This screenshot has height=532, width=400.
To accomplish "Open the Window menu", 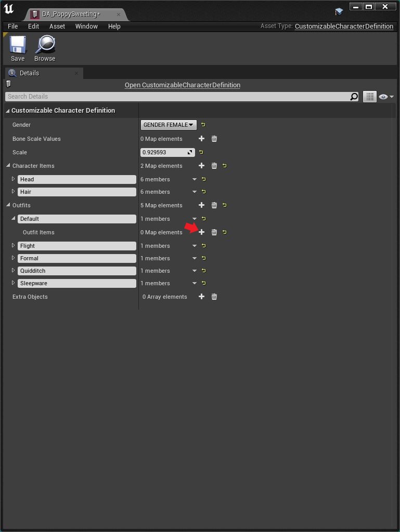I will (x=86, y=26).
